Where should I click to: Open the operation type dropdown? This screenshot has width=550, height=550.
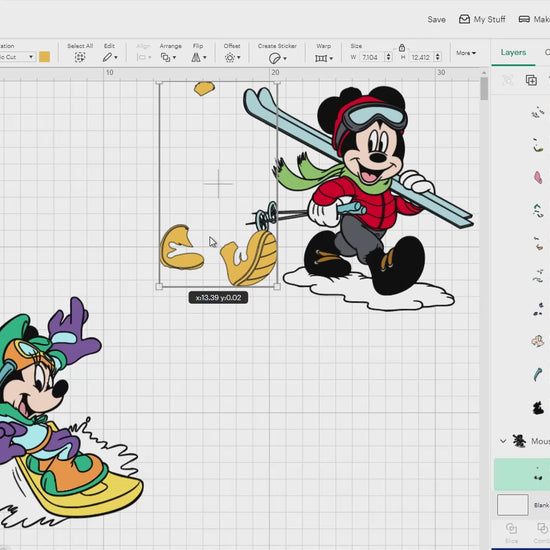click(18, 57)
